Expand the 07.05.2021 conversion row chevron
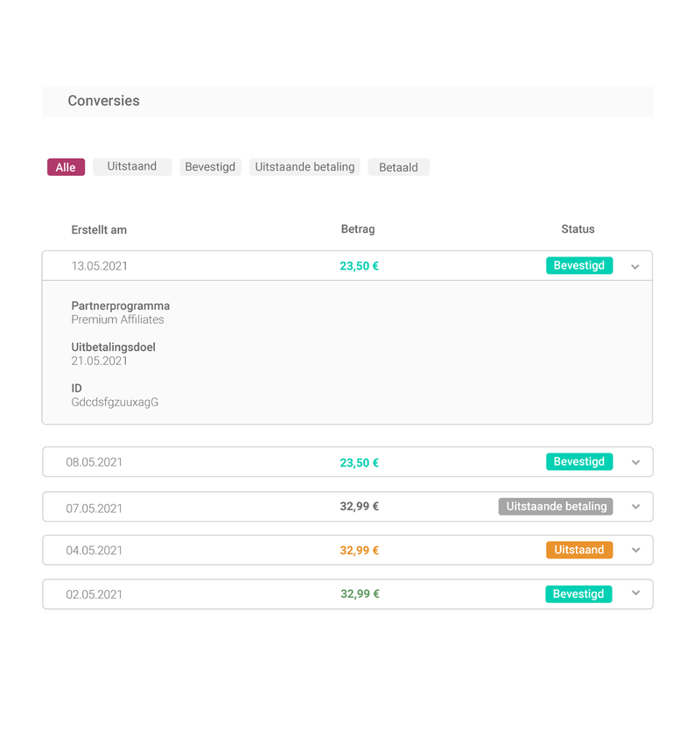The width and height of the screenshot is (700, 737). tap(636, 507)
